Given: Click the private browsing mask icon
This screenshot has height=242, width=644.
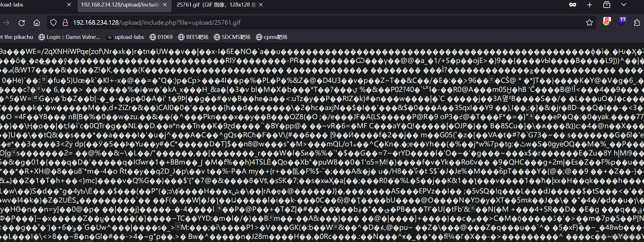Looking at the screenshot, I should point(573,5).
